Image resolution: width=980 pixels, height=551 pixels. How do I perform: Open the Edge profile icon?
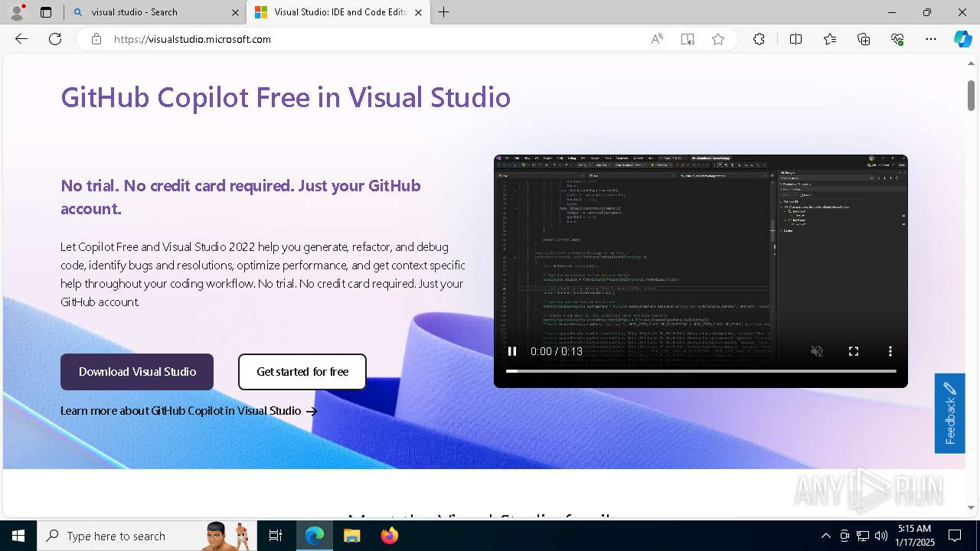[x=17, y=12]
